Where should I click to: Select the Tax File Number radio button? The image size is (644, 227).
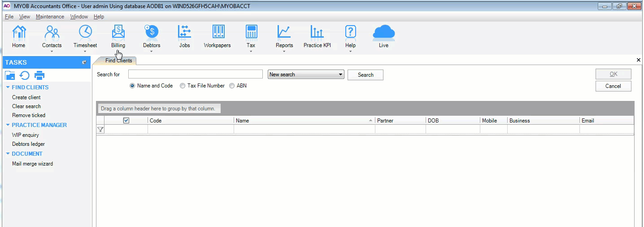(x=183, y=86)
